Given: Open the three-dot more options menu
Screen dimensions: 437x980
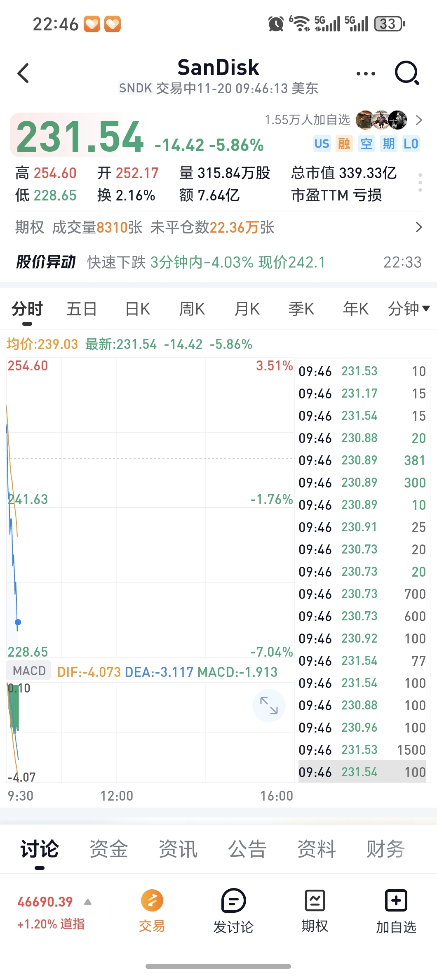Looking at the screenshot, I should click(x=366, y=74).
